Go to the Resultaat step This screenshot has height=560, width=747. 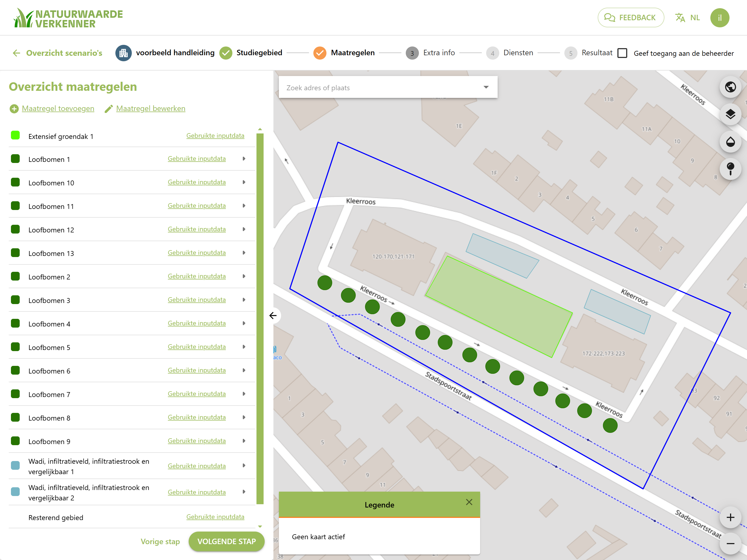click(597, 53)
